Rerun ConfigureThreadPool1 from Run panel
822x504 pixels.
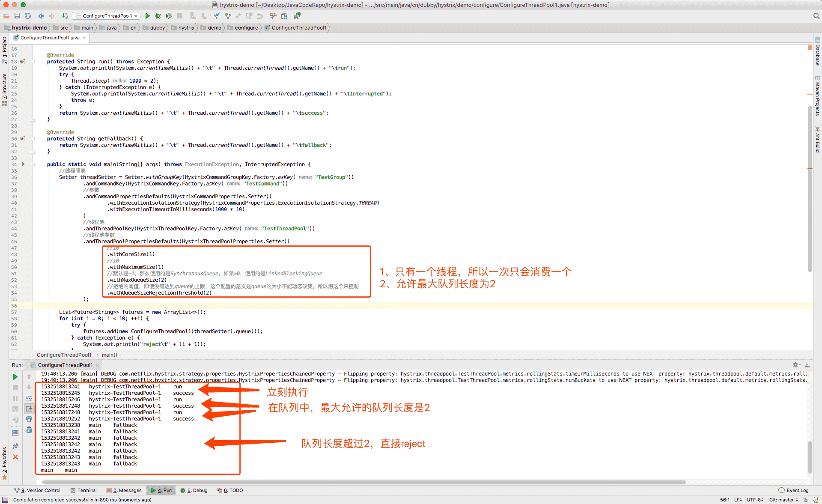click(x=15, y=377)
